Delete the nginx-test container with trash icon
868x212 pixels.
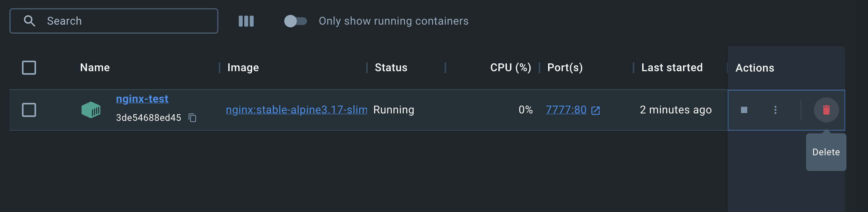[826, 110]
